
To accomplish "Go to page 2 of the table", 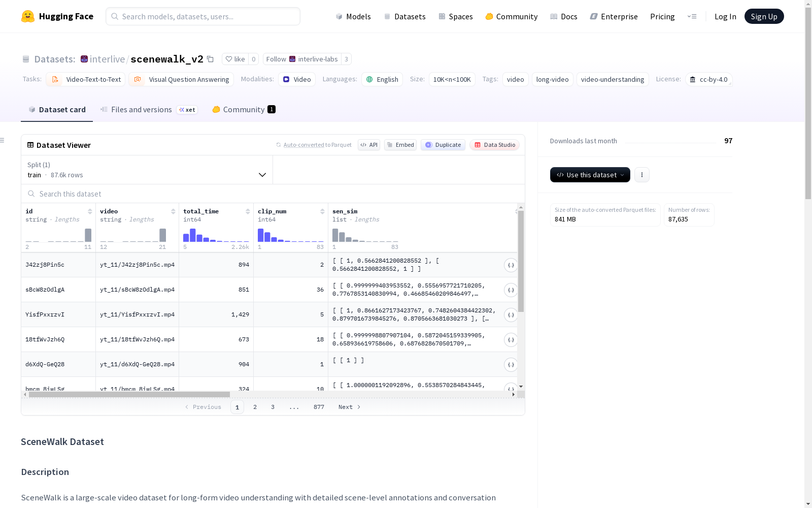I will click(x=255, y=407).
